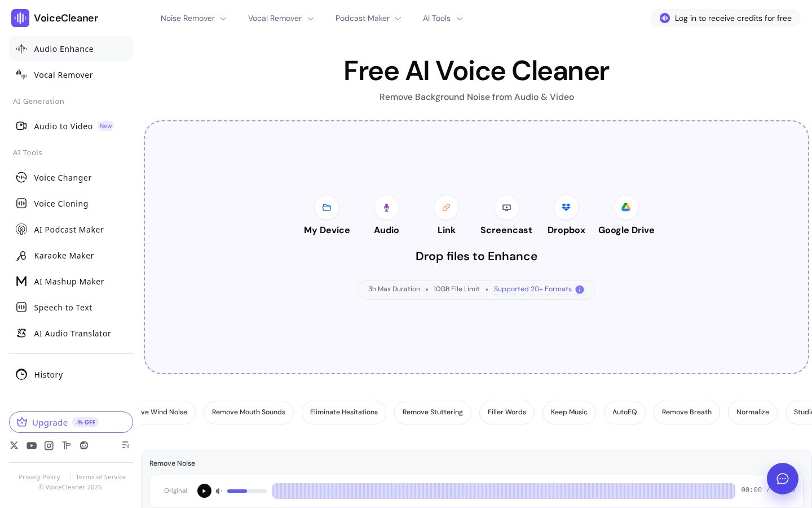Expand the AI Tools dropdown
The height and width of the screenshot is (508, 812).
point(443,19)
